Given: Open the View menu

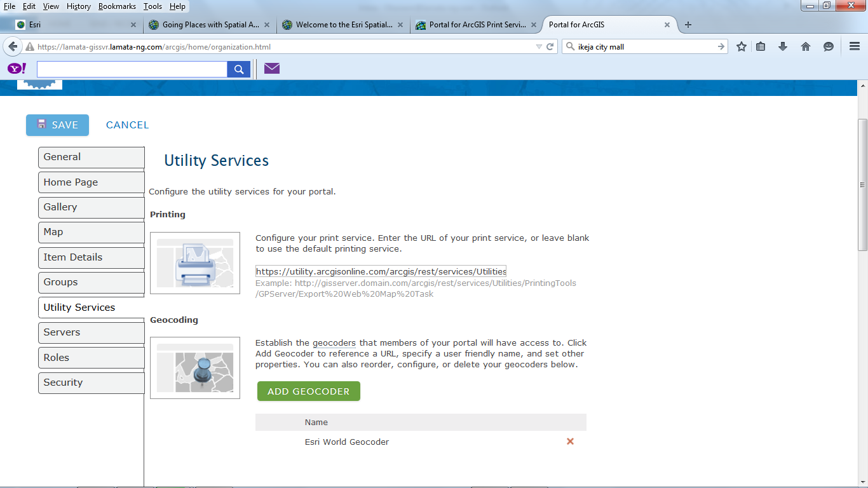Looking at the screenshot, I should click(x=51, y=6).
